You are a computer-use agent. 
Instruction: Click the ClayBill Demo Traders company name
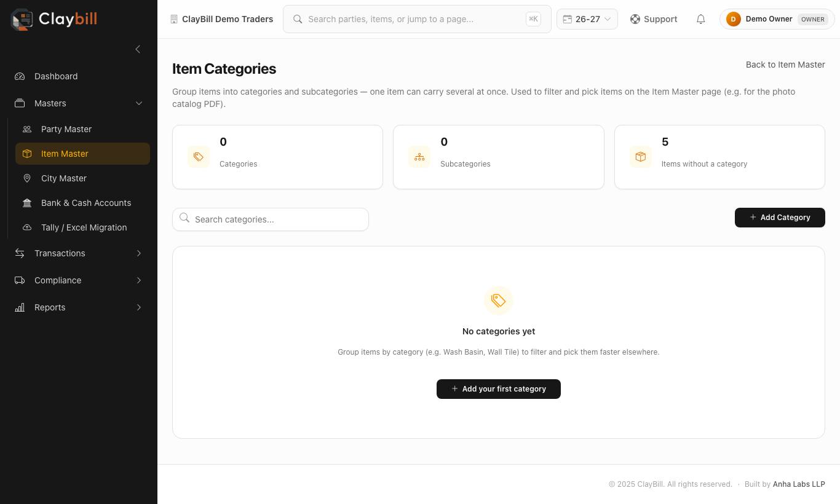point(228,19)
